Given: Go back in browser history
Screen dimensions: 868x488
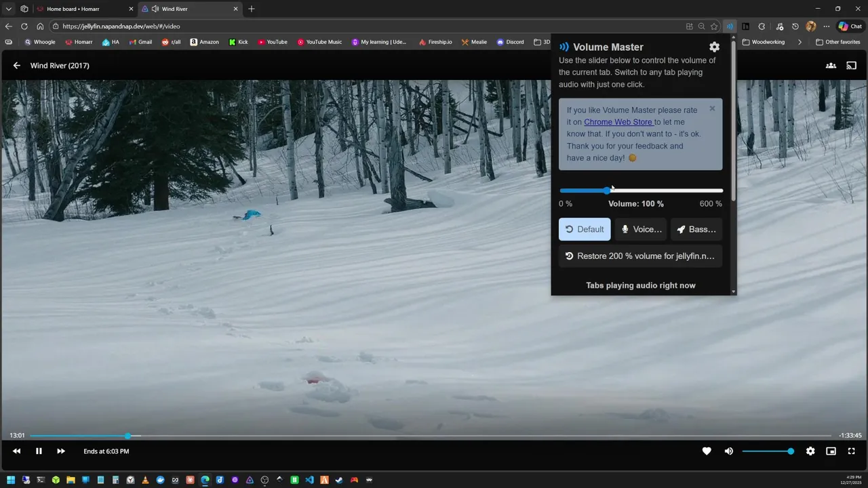Looking at the screenshot, I should (9, 26).
